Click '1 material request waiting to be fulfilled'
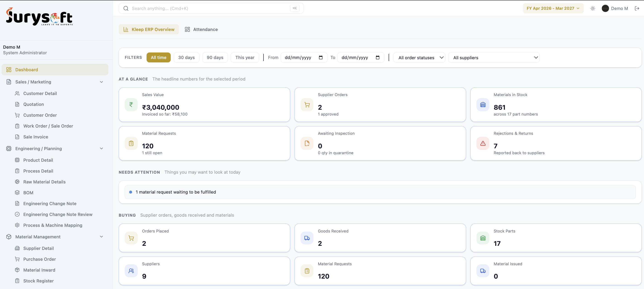Image resolution: width=644 pixels, height=289 pixels. (176, 192)
